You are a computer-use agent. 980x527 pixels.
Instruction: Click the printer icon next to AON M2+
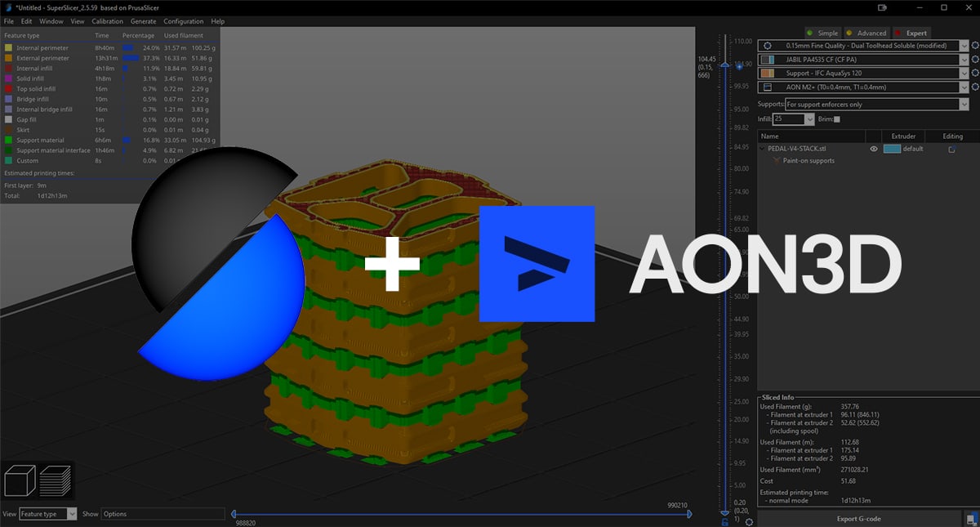pyautogui.click(x=767, y=87)
